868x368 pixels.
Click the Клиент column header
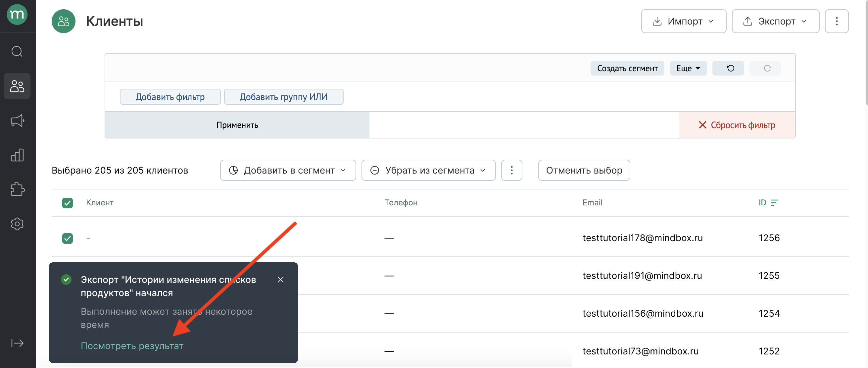(x=99, y=202)
